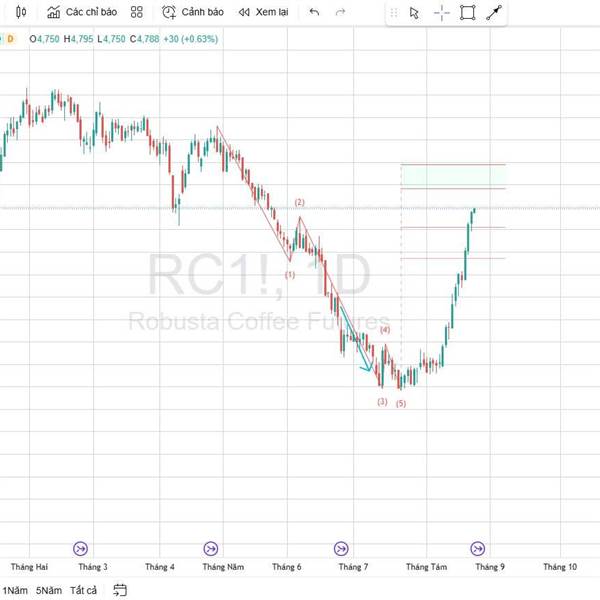The width and height of the screenshot is (600, 600).
Task: Click the close price C4,788 value
Action: tap(145, 39)
